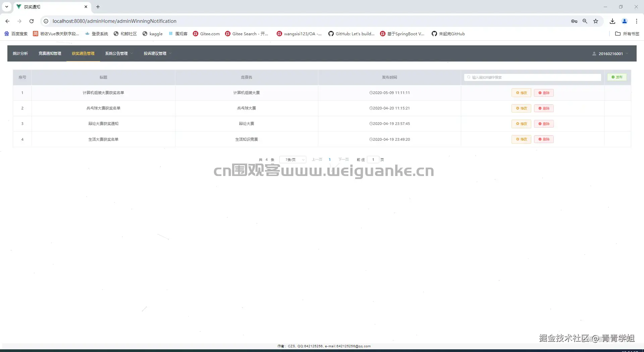Image resolution: width=644 pixels, height=352 pixels.
Task: Bookmark this page with the star
Action: (x=596, y=21)
